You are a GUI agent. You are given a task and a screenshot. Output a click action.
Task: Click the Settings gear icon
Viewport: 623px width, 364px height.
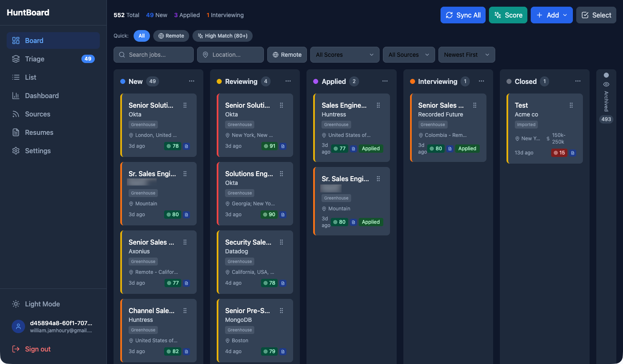[16, 151]
